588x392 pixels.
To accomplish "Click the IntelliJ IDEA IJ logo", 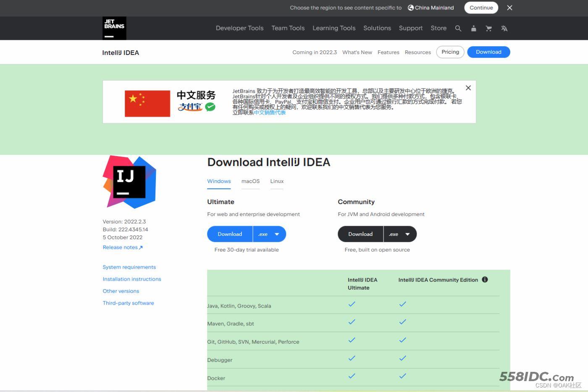I will coord(129,182).
